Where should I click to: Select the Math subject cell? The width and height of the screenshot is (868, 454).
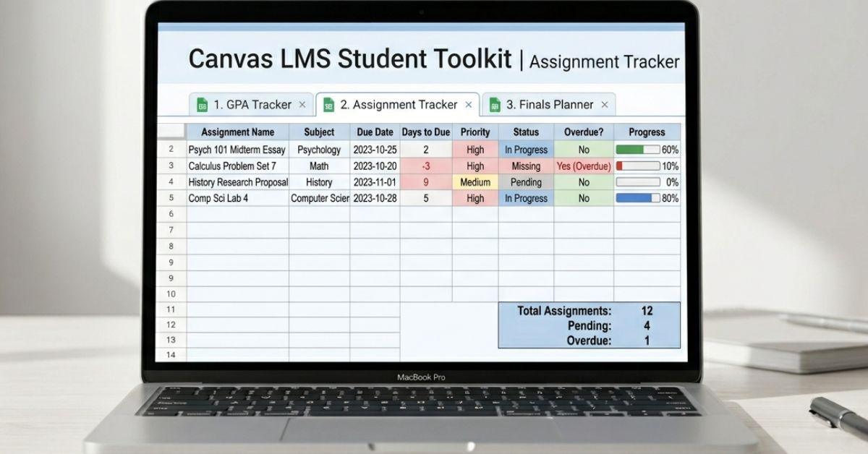click(319, 166)
